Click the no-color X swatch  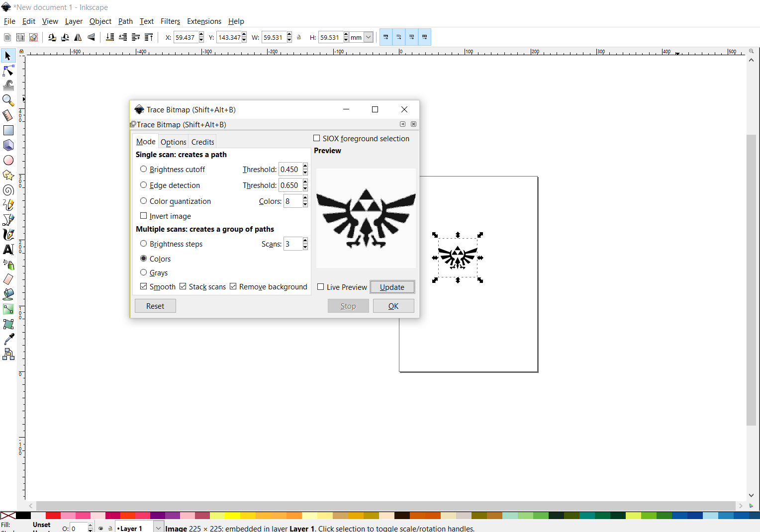click(8, 516)
